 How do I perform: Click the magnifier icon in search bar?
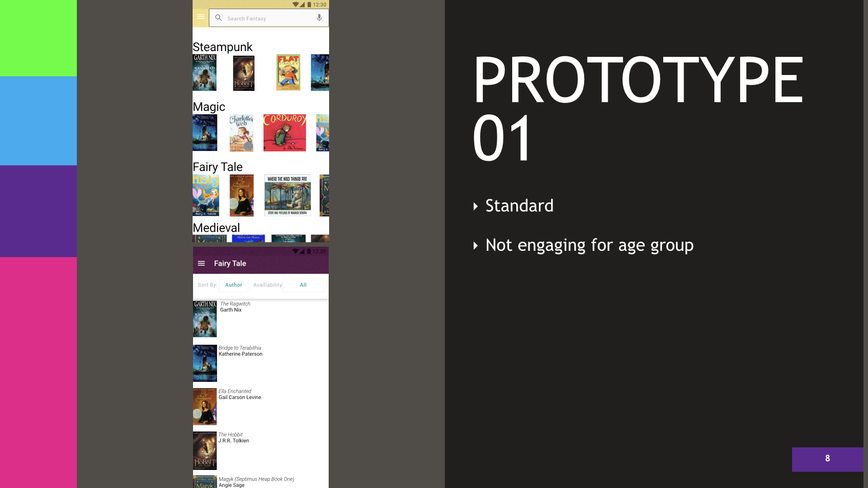(218, 18)
